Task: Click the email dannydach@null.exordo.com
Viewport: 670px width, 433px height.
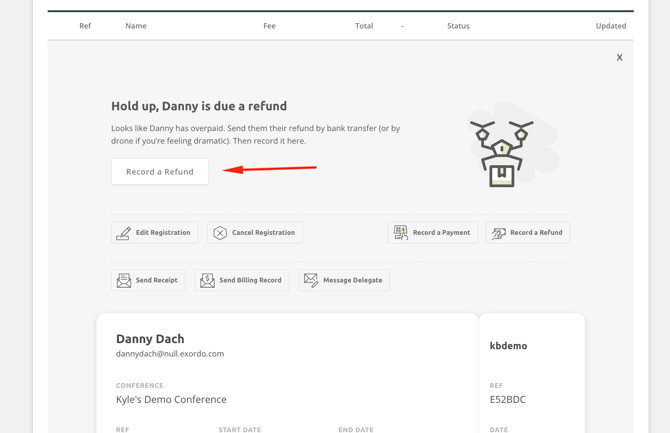Action: click(170, 354)
